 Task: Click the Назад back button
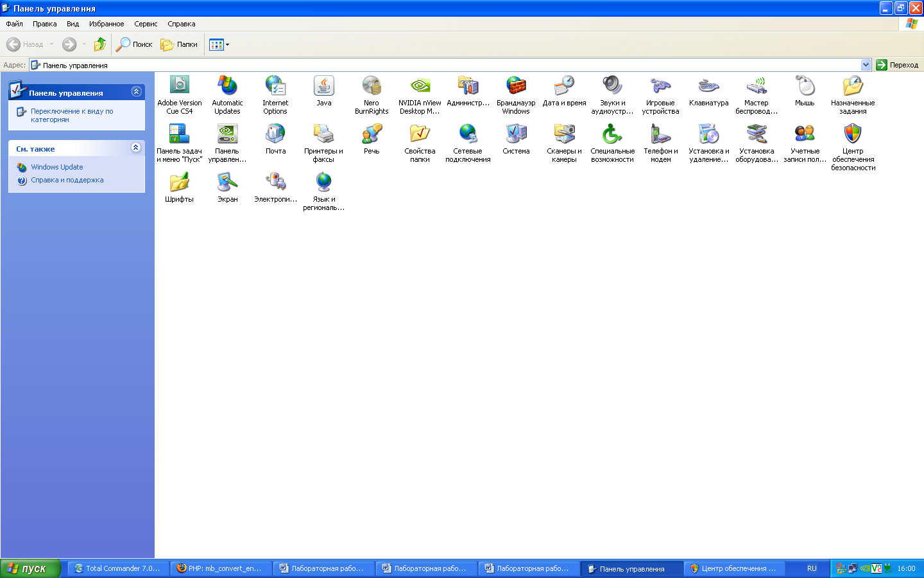point(26,44)
